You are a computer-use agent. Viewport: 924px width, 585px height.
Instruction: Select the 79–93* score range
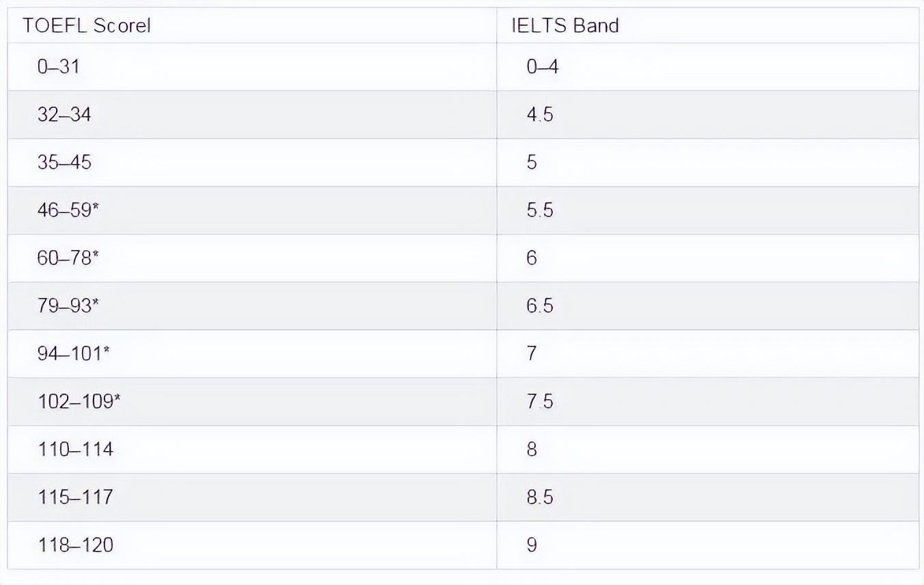pos(68,305)
